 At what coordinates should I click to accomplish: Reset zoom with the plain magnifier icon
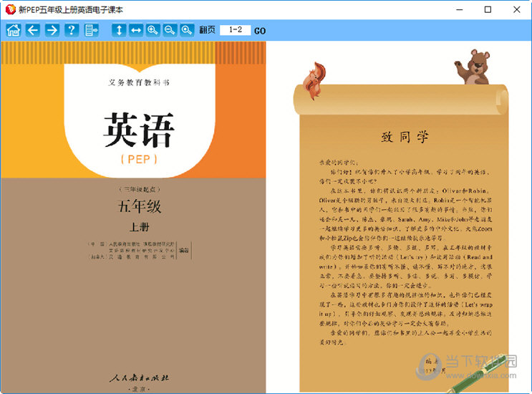click(x=187, y=30)
